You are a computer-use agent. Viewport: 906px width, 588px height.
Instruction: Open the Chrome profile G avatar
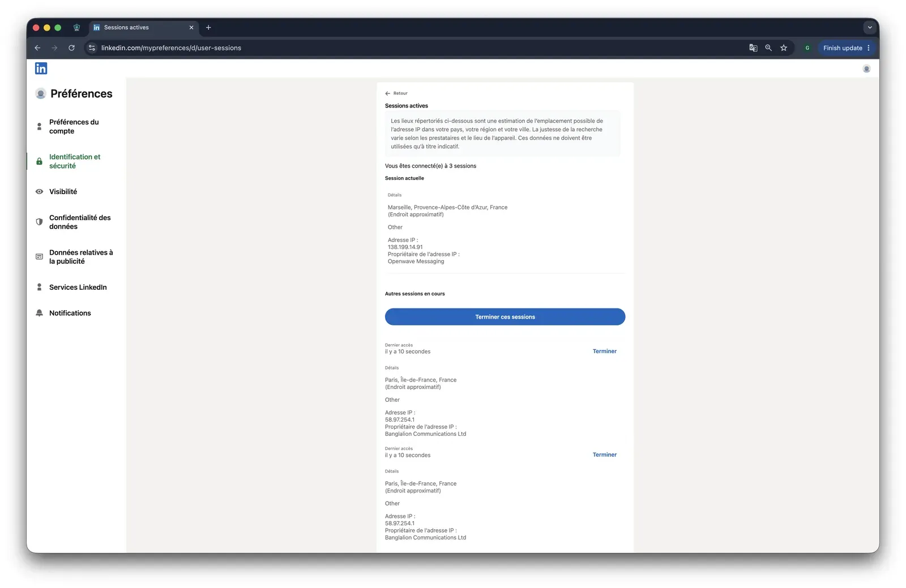tap(807, 48)
